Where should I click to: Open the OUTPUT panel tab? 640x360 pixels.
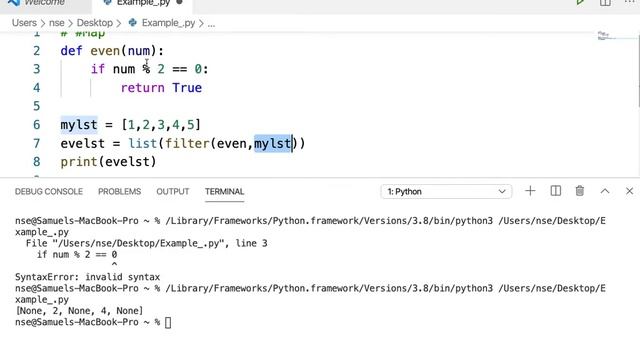tap(173, 191)
